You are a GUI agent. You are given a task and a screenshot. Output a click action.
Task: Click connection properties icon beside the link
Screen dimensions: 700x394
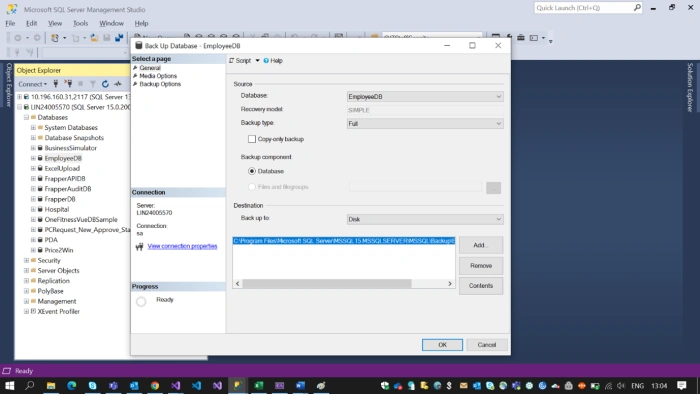point(140,246)
